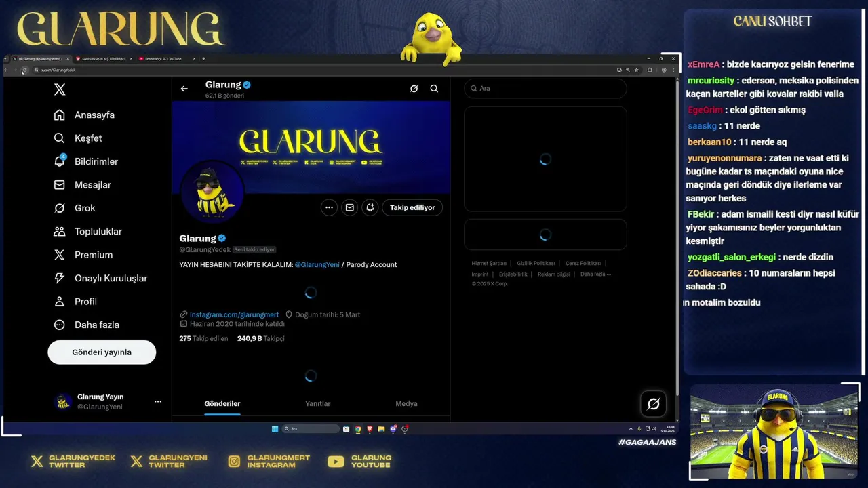
Task: Open Discord from the taskbar
Action: point(393,429)
